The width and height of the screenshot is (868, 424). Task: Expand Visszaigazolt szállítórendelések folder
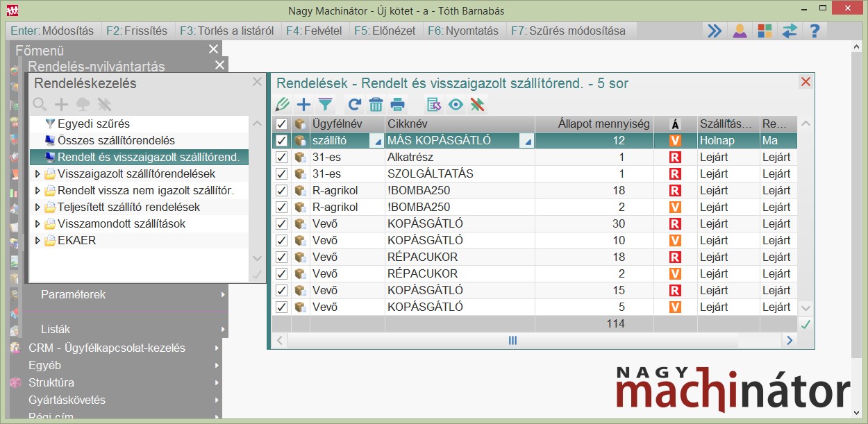coord(37,174)
